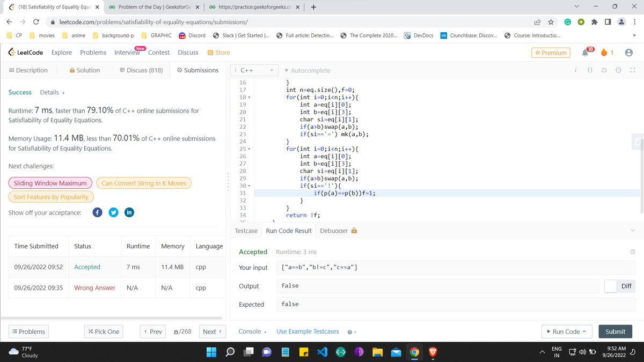Switch to the Solution tab
The height and width of the screenshot is (362, 644).
tap(85, 70)
